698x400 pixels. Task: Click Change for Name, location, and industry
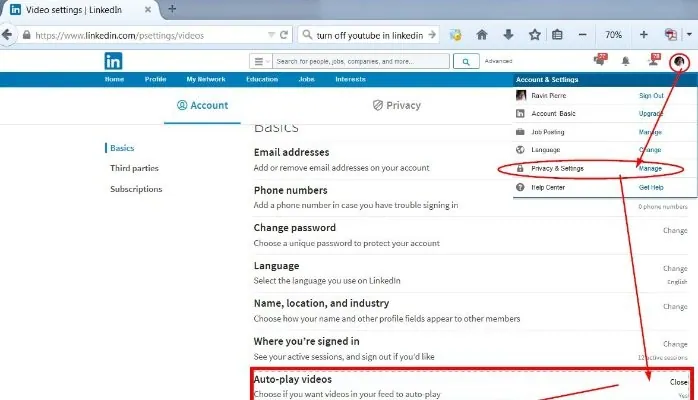click(675, 307)
